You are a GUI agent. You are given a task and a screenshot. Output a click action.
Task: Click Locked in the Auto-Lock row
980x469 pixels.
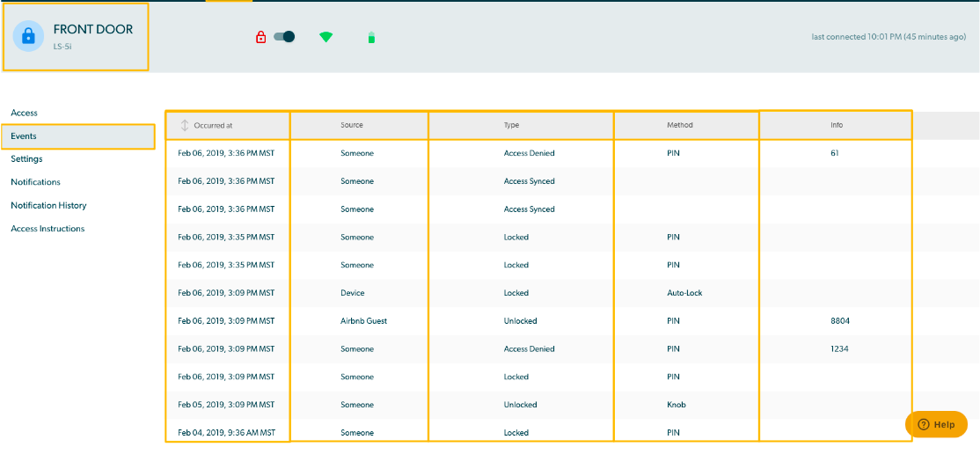coord(516,293)
